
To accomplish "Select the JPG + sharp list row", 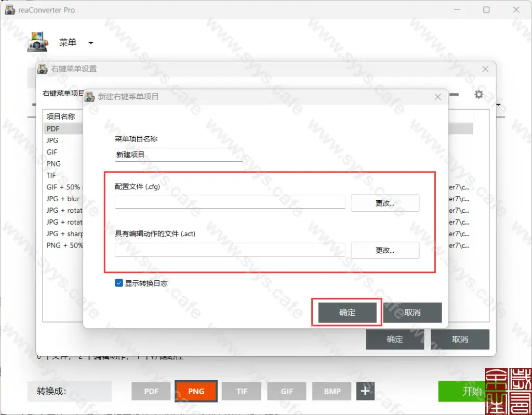I will [x=63, y=234].
